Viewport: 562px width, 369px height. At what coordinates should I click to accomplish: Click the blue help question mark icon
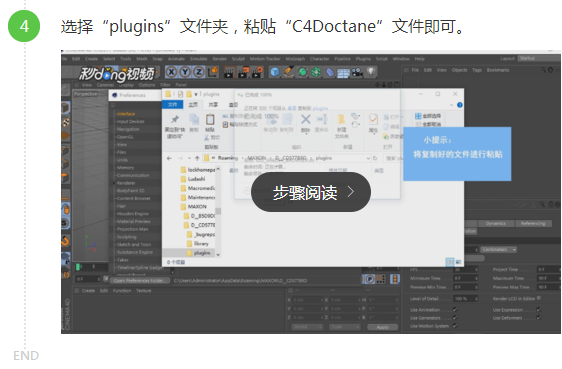point(460,105)
